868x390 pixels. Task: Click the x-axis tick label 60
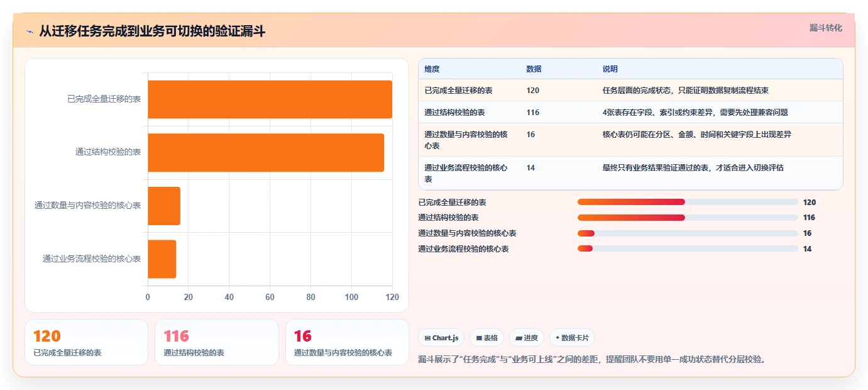pos(270,298)
